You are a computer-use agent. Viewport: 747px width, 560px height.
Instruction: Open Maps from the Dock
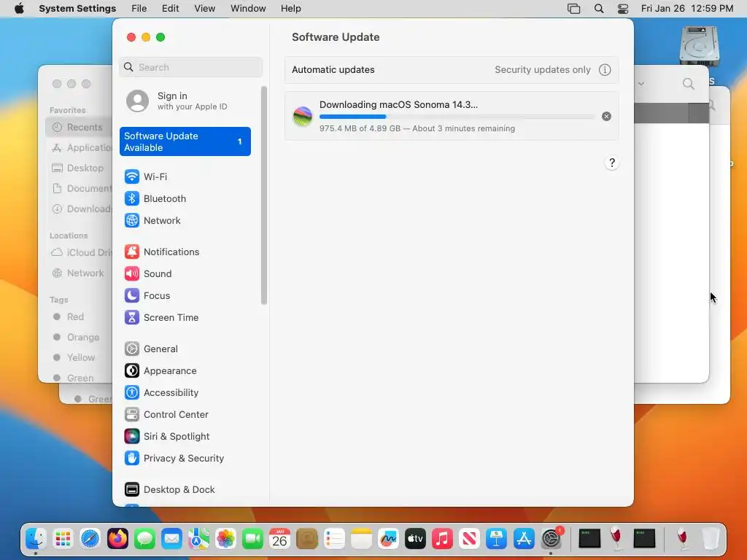click(x=198, y=539)
